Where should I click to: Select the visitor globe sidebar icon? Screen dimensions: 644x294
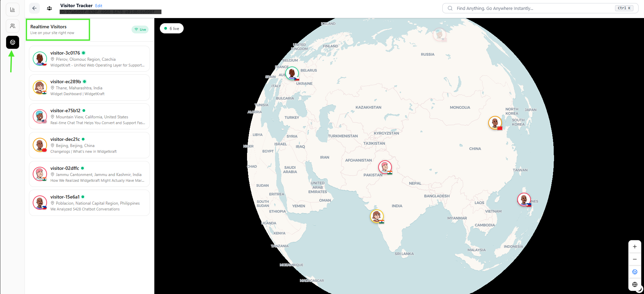pyautogui.click(x=13, y=42)
